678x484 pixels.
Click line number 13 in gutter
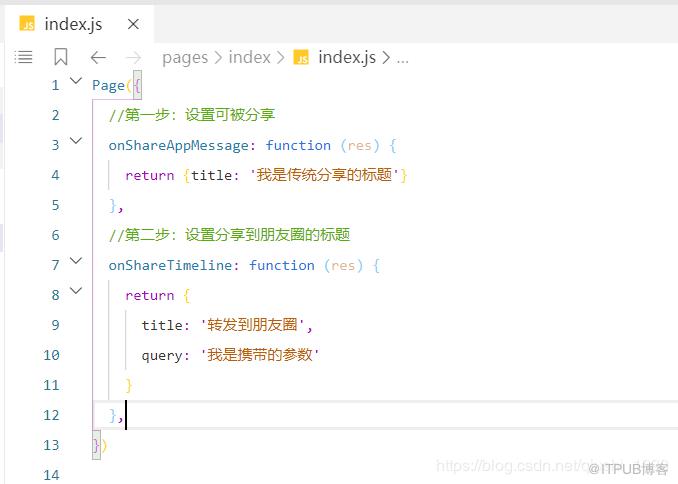[x=51, y=445]
